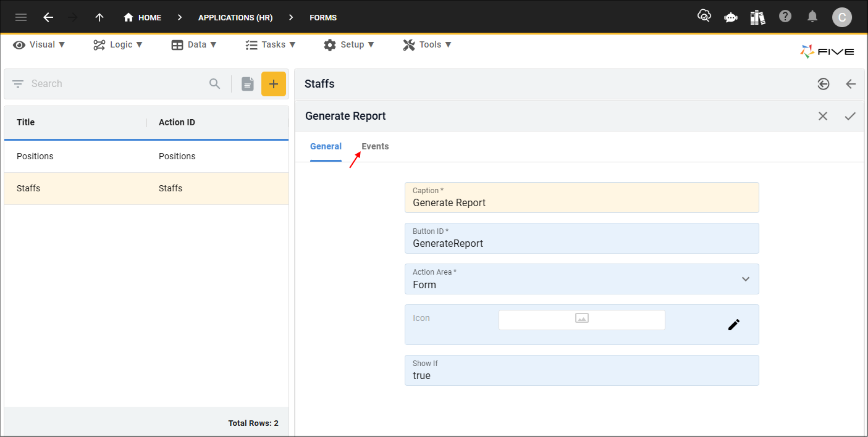Image resolution: width=868 pixels, height=437 pixels.
Task: Go to HOME in the breadcrumb
Action: [x=143, y=17]
